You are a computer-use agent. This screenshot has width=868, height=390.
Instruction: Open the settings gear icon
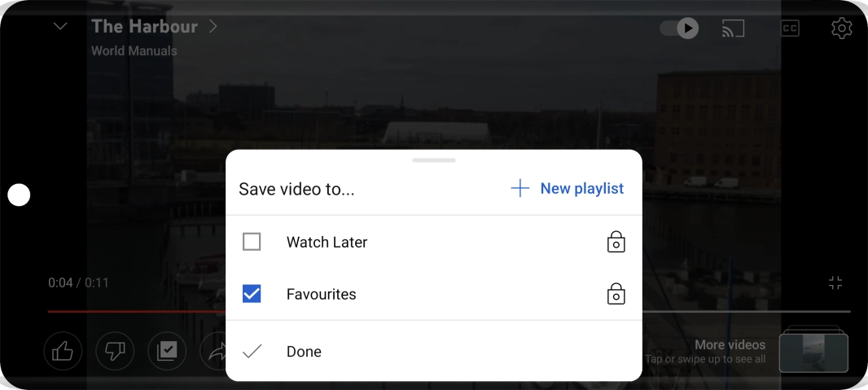(841, 28)
